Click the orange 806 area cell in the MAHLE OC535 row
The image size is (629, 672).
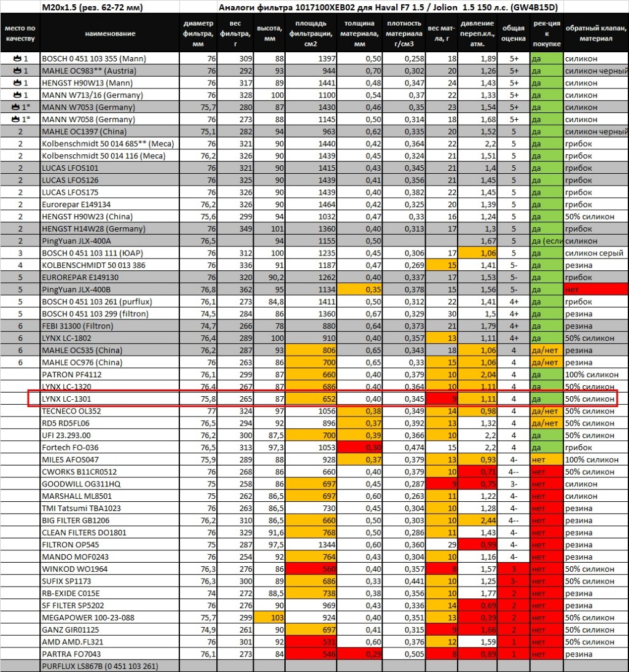pos(311,350)
